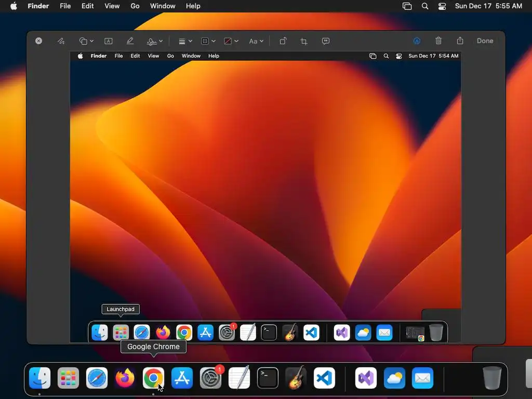The image size is (532, 399).
Task: Click the screenshot image in the markup window
Action: pos(265,197)
